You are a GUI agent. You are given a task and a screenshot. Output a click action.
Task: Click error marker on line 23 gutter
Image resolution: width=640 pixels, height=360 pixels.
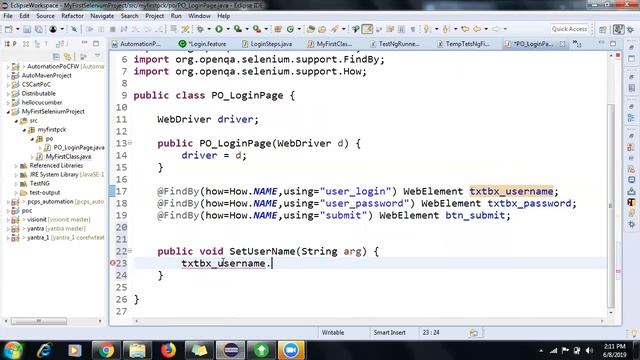(113, 263)
